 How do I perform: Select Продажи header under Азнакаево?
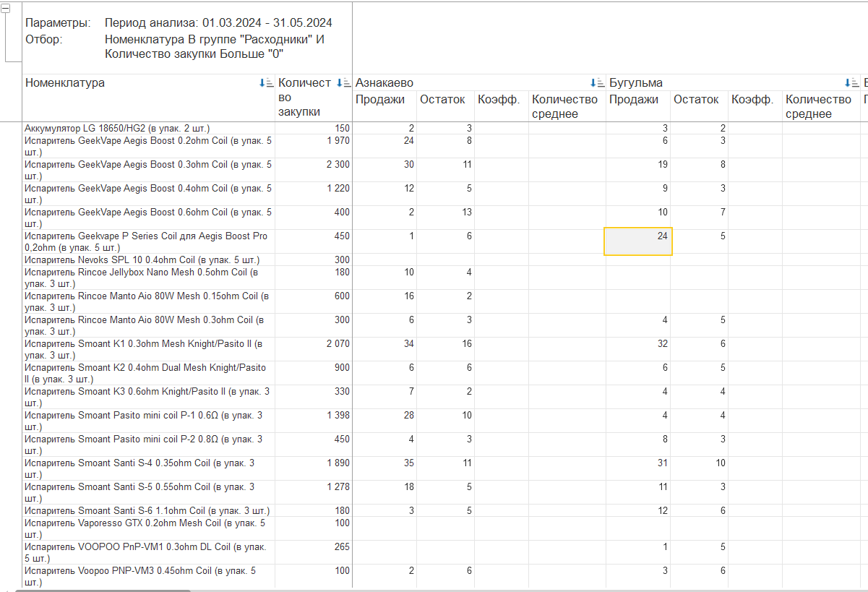click(380, 99)
